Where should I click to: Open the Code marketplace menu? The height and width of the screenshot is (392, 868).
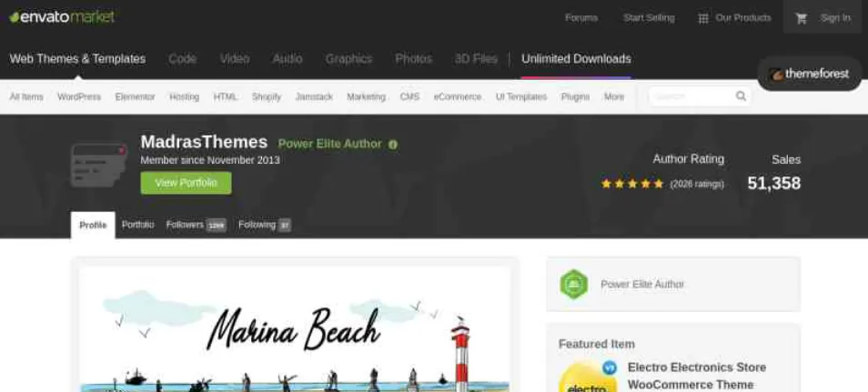click(183, 59)
